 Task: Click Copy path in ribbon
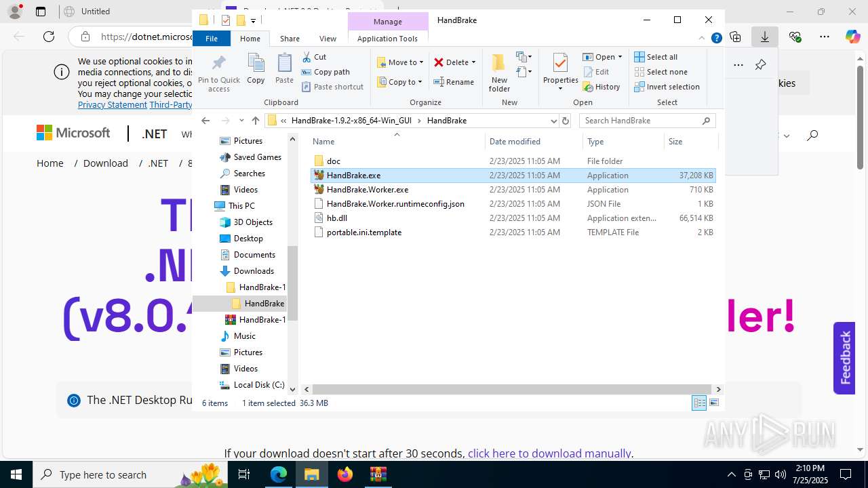(x=325, y=72)
